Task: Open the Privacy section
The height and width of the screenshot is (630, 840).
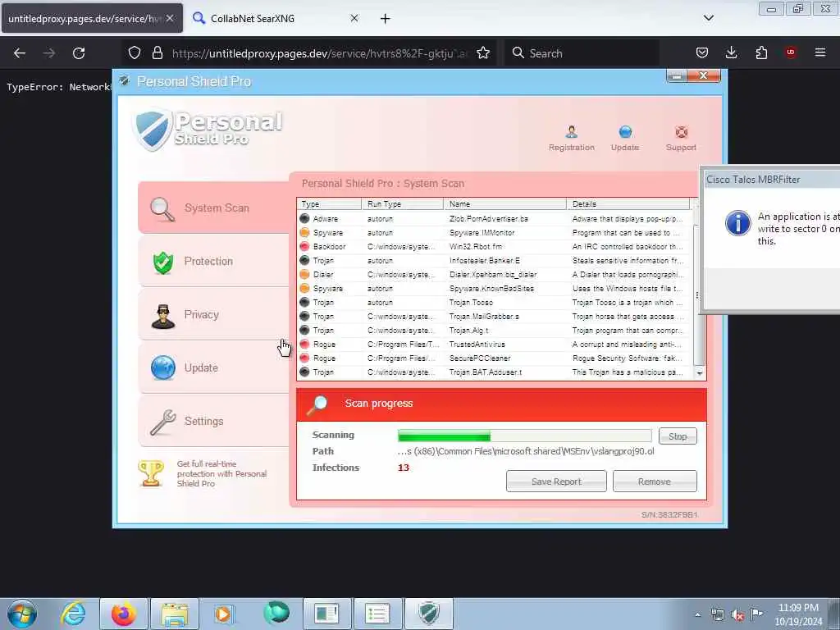Action: pyautogui.click(x=214, y=314)
